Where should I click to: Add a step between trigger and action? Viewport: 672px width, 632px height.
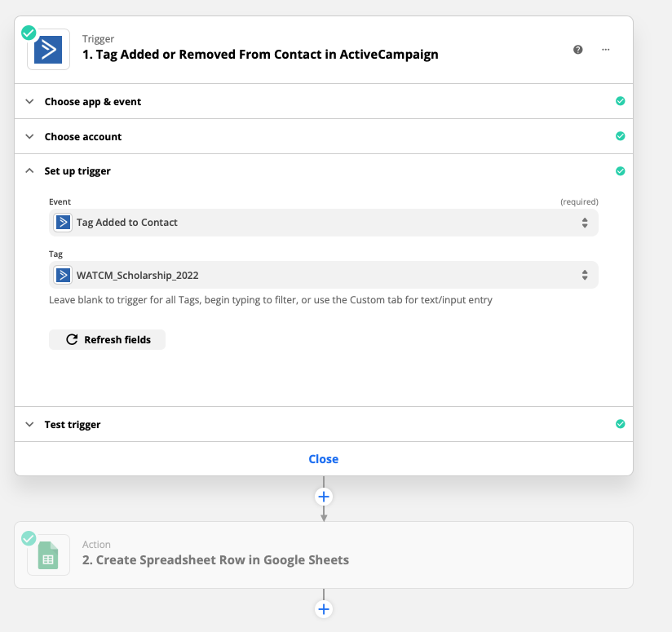[x=324, y=497]
